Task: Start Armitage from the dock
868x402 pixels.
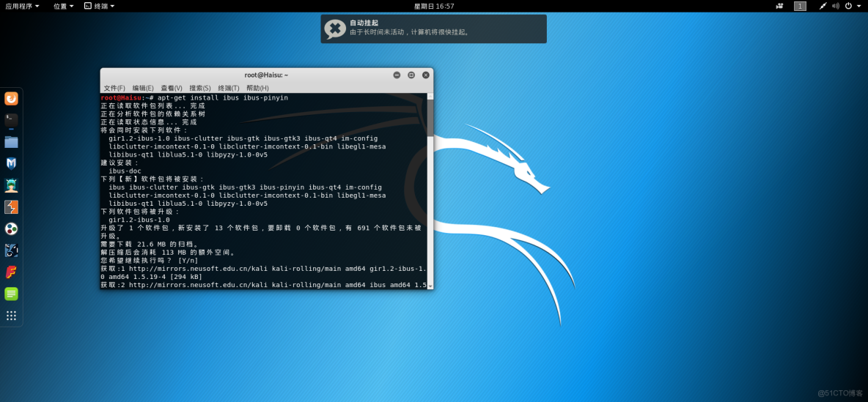Action: [x=11, y=185]
